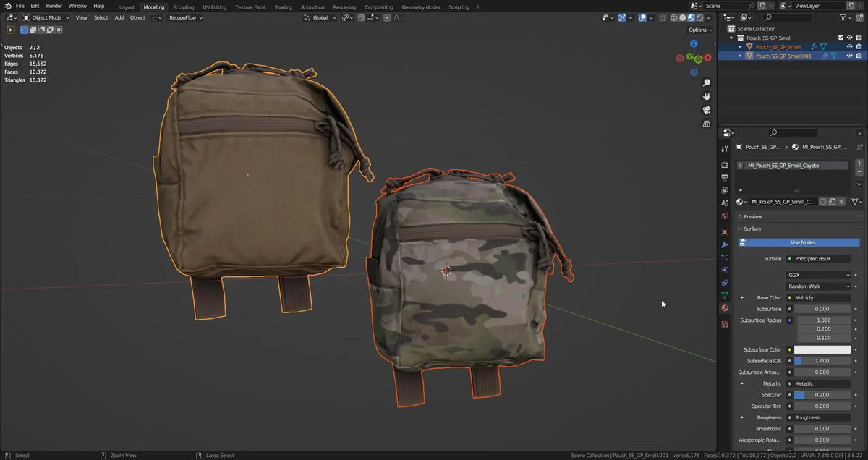Activate the select box tool icon

[11, 30]
